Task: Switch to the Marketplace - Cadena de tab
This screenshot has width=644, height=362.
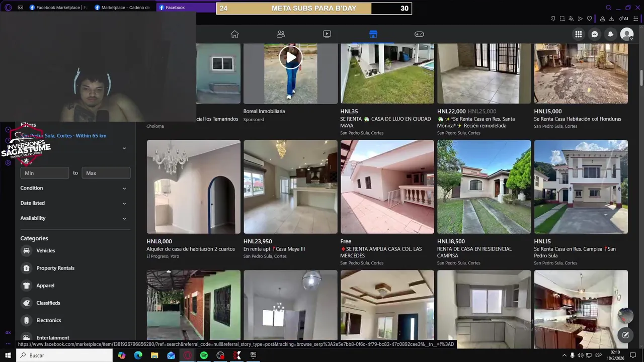Action: [x=123, y=8]
